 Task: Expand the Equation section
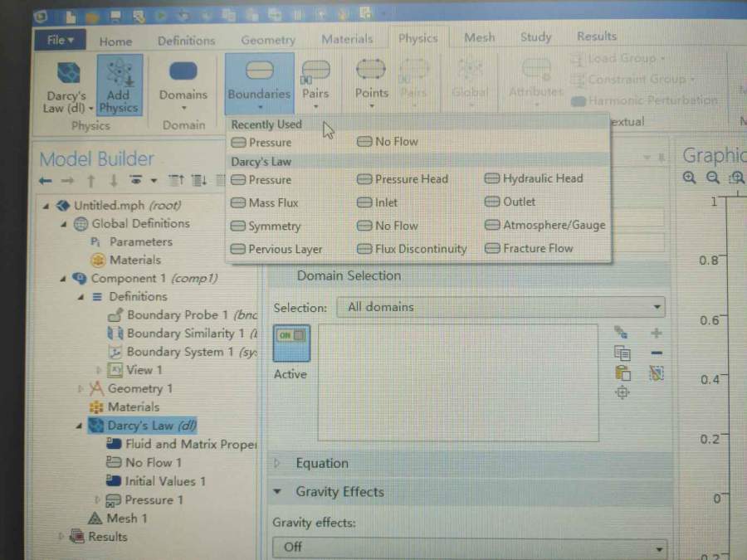tap(276, 463)
